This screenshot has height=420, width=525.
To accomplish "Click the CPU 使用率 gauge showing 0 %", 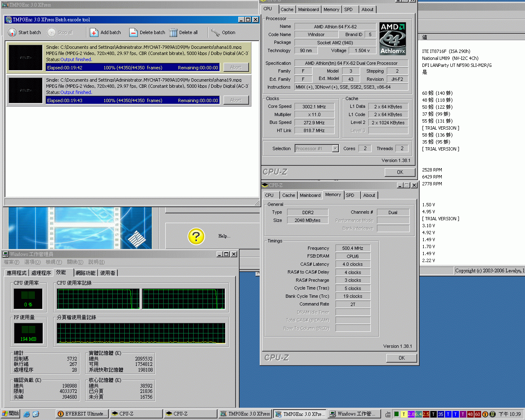I will 28,299.
